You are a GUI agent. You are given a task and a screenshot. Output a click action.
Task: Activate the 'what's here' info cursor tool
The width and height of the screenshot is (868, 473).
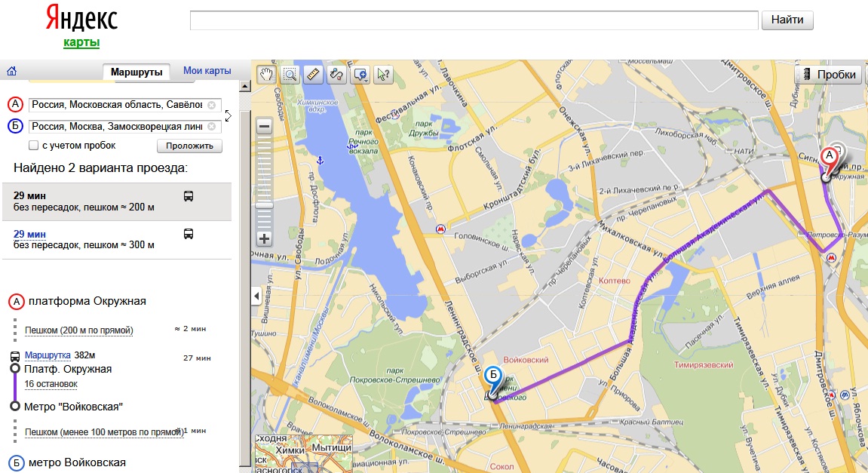[x=383, y=74]
